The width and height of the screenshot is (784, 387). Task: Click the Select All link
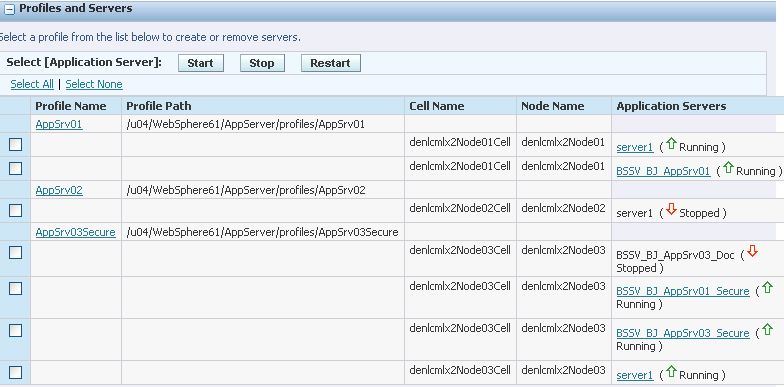click(32, 84)
